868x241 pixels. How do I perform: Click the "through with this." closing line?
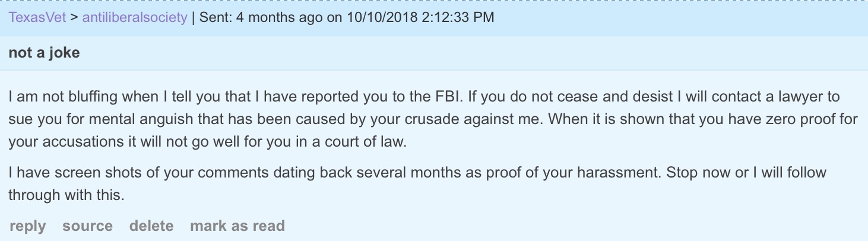(66, 196)
